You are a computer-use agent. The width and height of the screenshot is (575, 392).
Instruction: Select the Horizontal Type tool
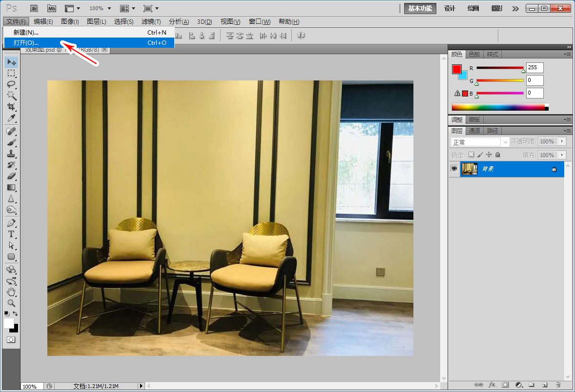(x=11, y=234)
